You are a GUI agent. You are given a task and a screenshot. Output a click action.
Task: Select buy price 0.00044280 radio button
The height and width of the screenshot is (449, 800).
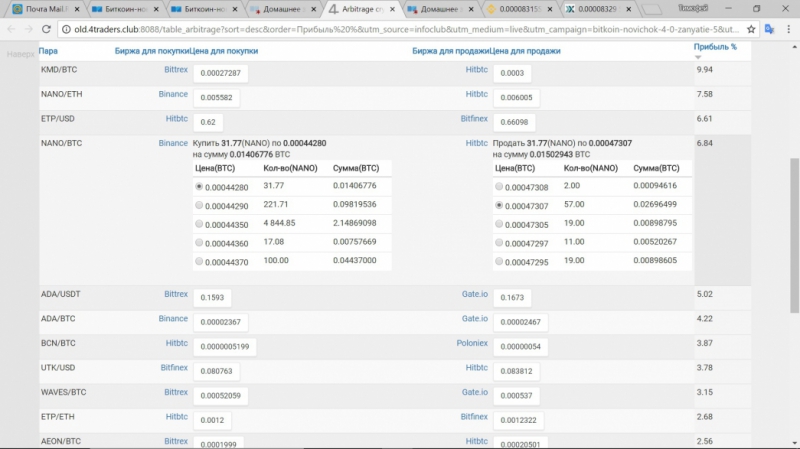(x=199, y=187)
